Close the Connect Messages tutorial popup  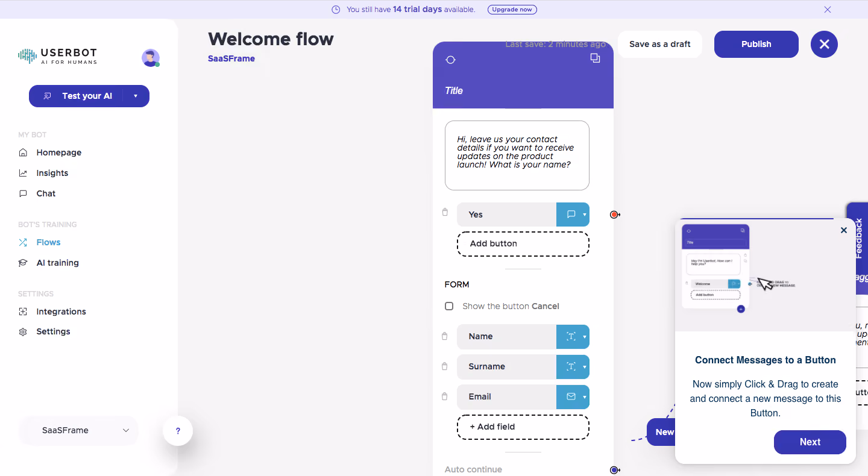[844, 230]
